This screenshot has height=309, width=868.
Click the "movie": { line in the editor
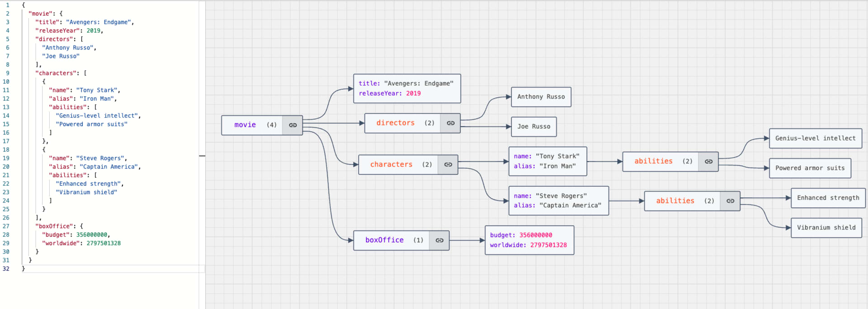point(45,14)
